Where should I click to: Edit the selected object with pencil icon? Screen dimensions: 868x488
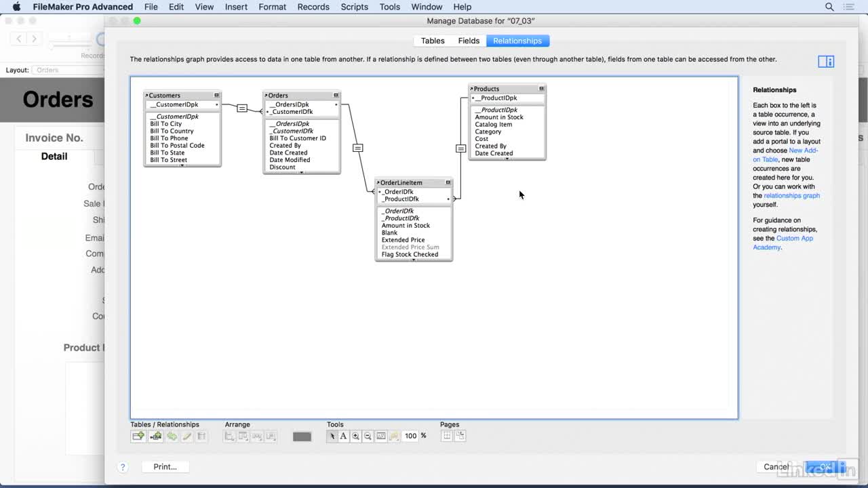tap(186, 436)
